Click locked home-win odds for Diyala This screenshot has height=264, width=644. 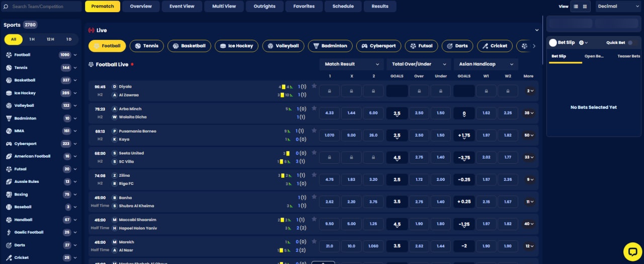coord(330,91)
